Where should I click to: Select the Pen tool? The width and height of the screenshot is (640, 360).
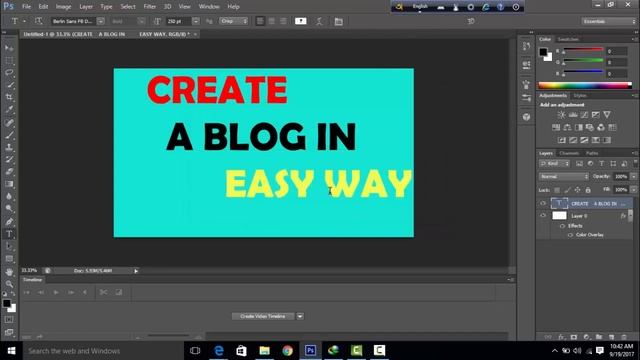click(9, 222)
